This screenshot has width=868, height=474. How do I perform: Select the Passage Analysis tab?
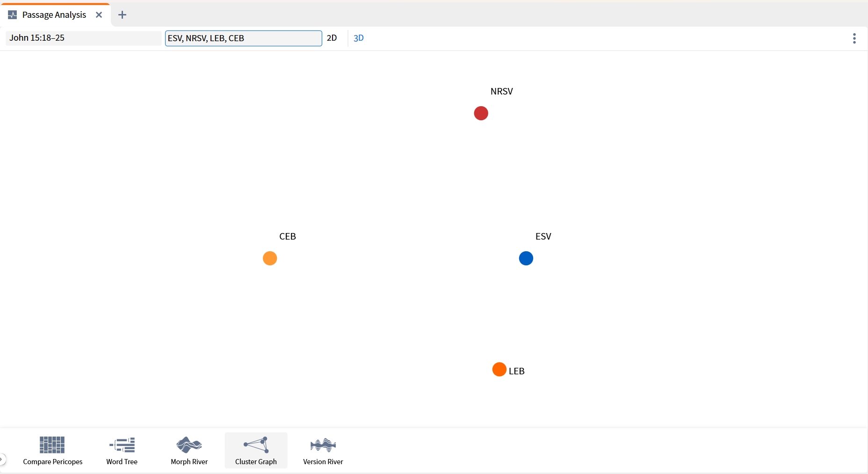tap(55, 15)
